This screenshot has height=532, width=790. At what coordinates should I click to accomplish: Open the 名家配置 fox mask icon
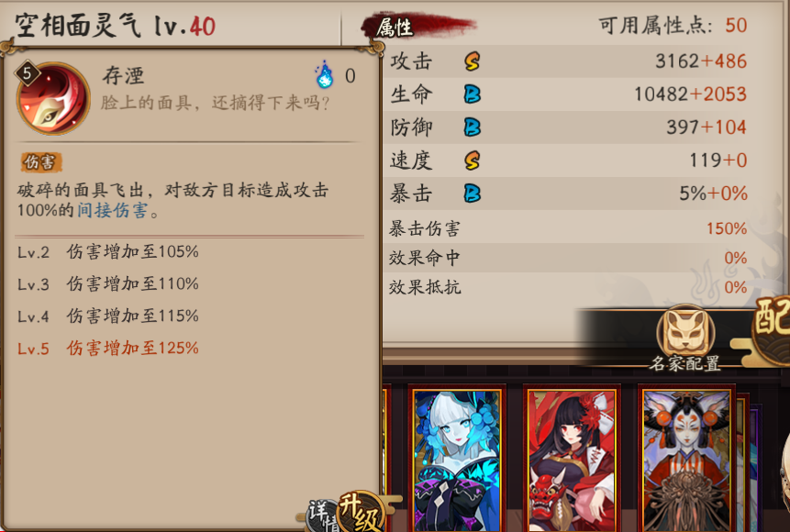click(x=685, y=332)
